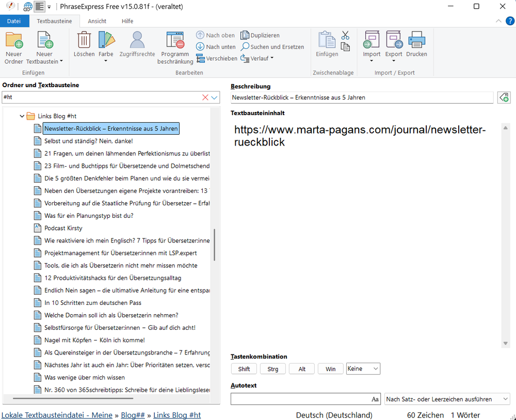This screenshot has height=420, width=516.
Task: Select phrase Selbst und ständig? Nein, danke!
Action: point(89,141)
